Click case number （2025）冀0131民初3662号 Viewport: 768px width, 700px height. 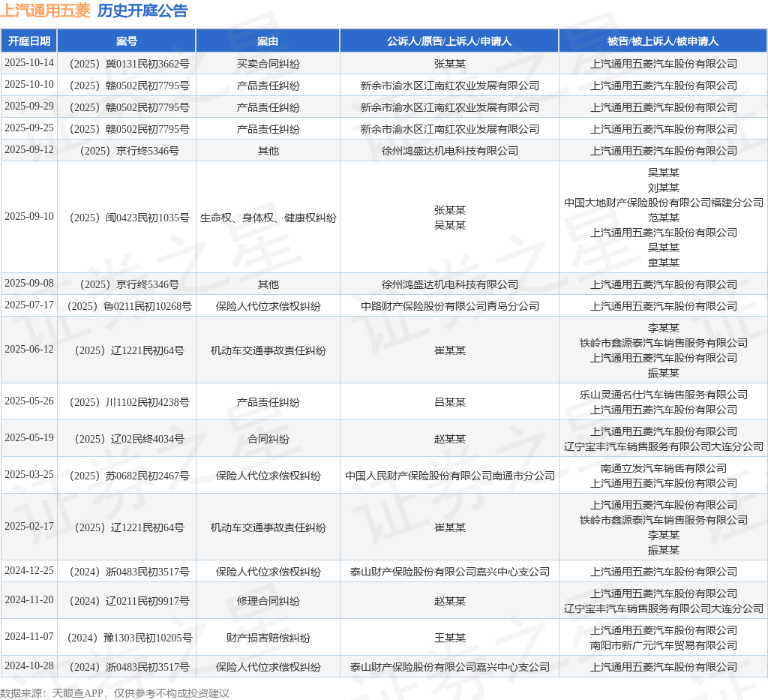127,65
